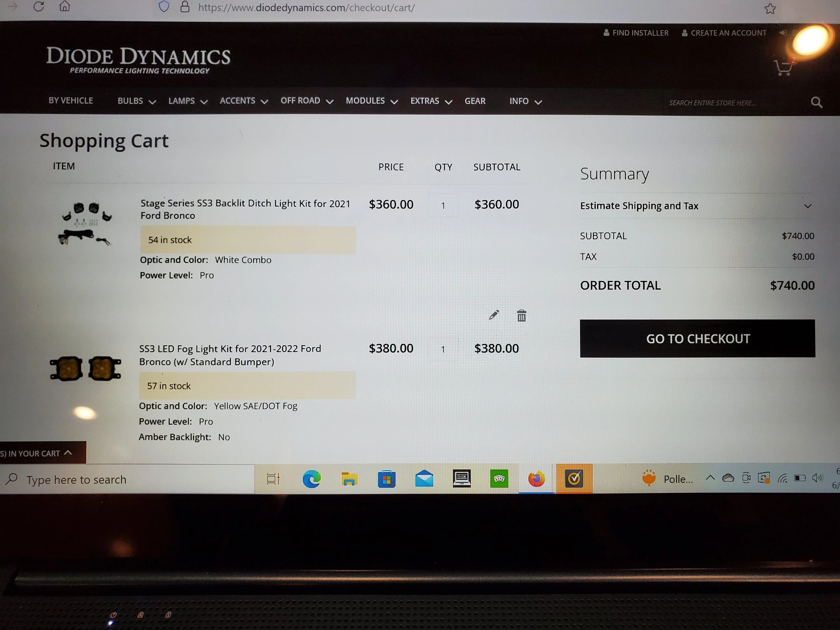Open Windows Task View icon
Image resolution: width=840 pixels, height=630 pixels.
(273, 479)
